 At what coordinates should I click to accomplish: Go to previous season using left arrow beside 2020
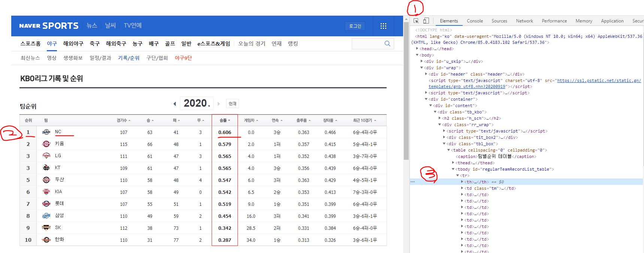pyautogui.click(x=175, y=104)
